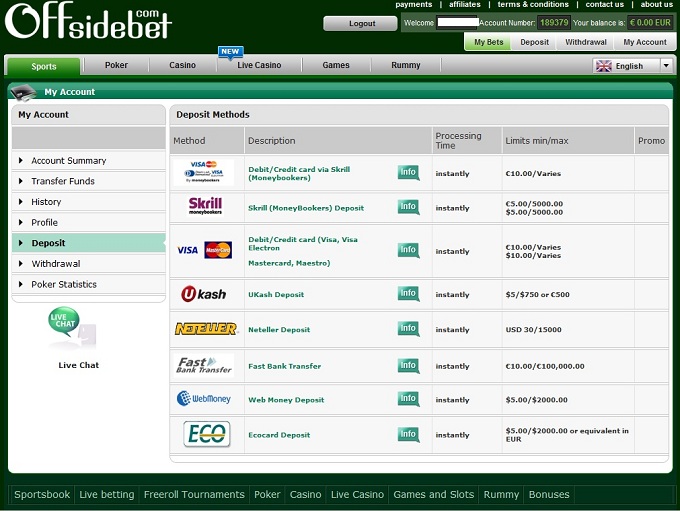Screen dimensions: 680x511
Task: Click the Neteller payment logo
Action: (x=205, y=329)
